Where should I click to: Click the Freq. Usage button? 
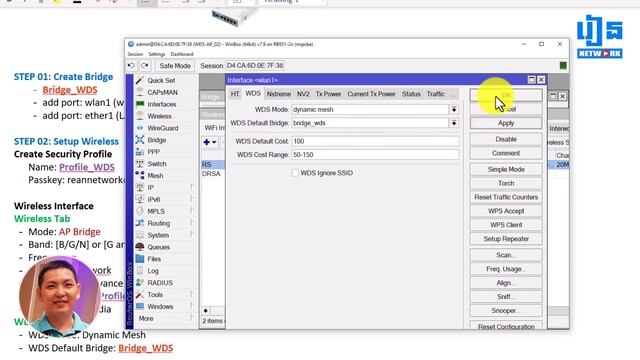(506, 269)
